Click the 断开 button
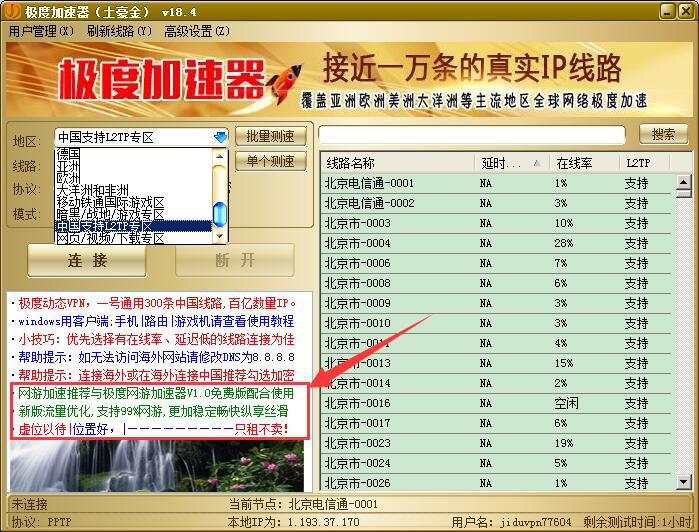699x532 pixels. [235, 260]
